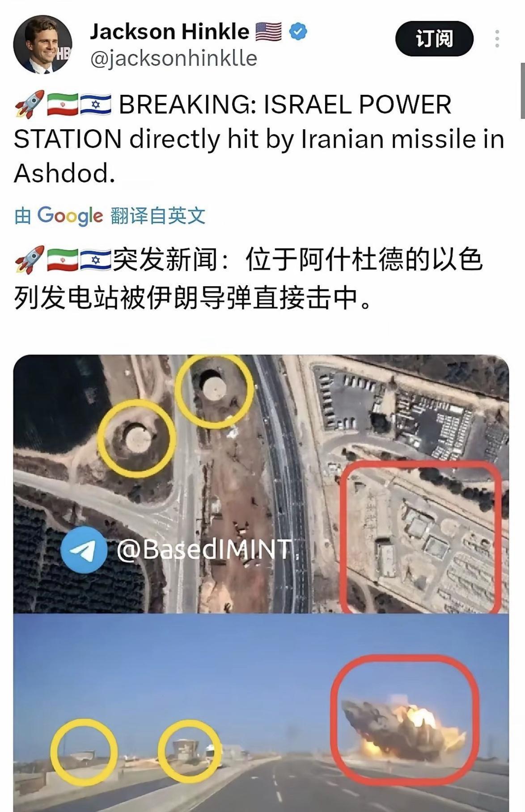Open Jackson Hinkle's profile avatar
This screenshot has width=525, height=812.
(43, 45)
